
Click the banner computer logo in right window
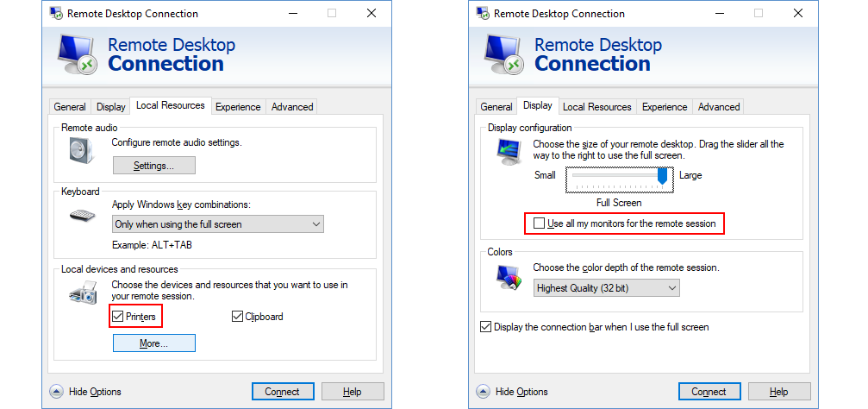point(504,54)
